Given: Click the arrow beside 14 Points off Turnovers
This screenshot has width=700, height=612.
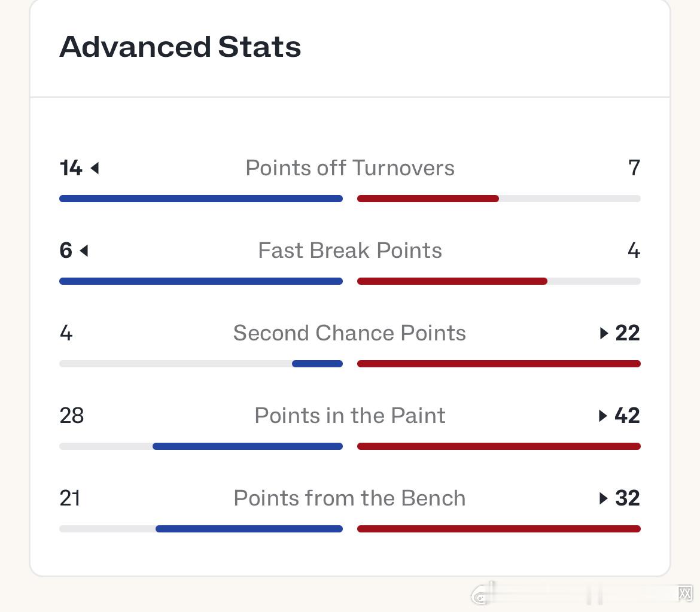Looking at the screenshot, I should [x=95, y=168].
